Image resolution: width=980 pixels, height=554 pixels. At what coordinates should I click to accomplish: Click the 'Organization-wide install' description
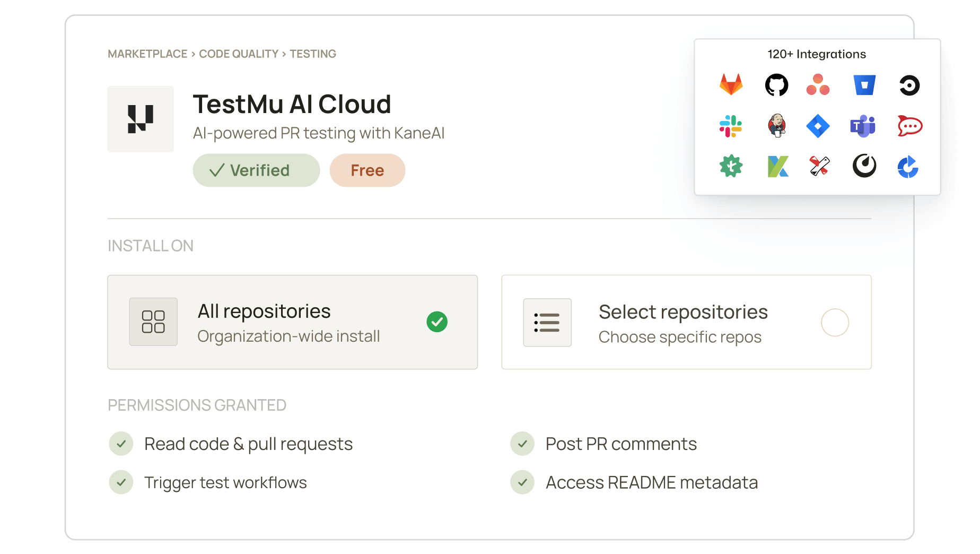289,336
